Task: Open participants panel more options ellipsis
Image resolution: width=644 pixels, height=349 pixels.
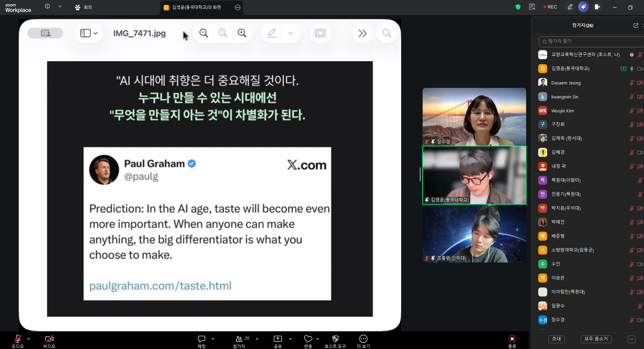Action: (x=631, y=339)
